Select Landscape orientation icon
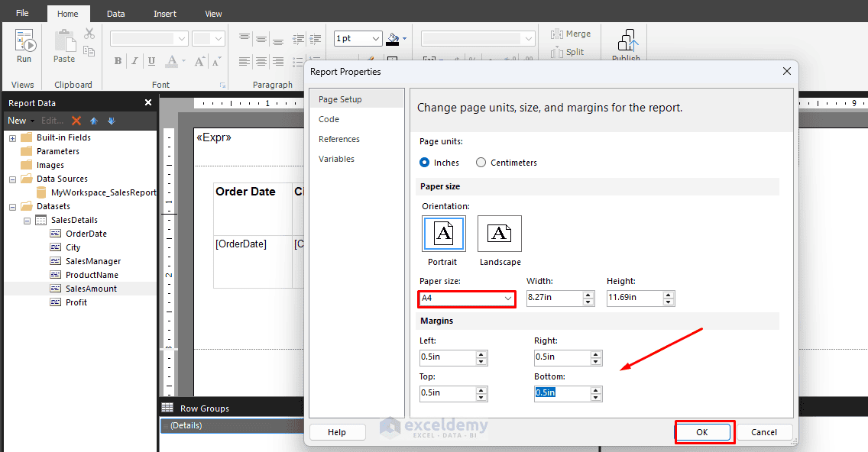Image resolution: width=868 pixels, height=452 pixels. [x=499, y=234]
